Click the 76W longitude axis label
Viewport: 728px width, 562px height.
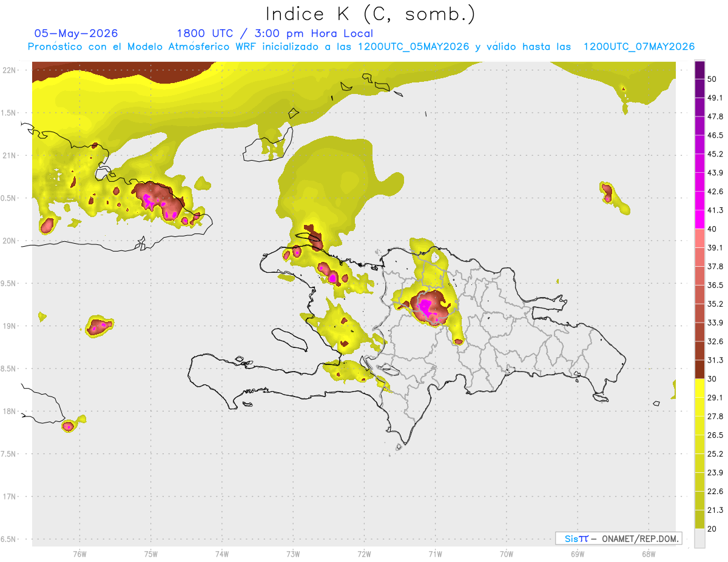click(x=79, y=554)
